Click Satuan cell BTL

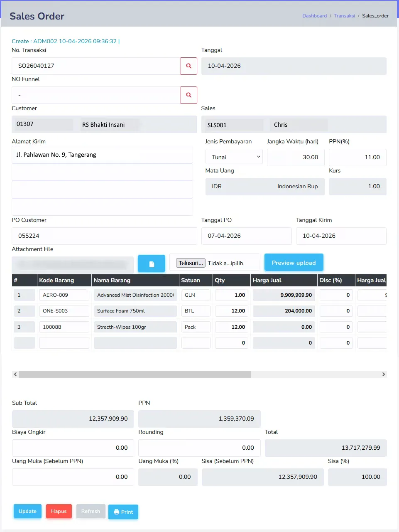pos(196,311)
